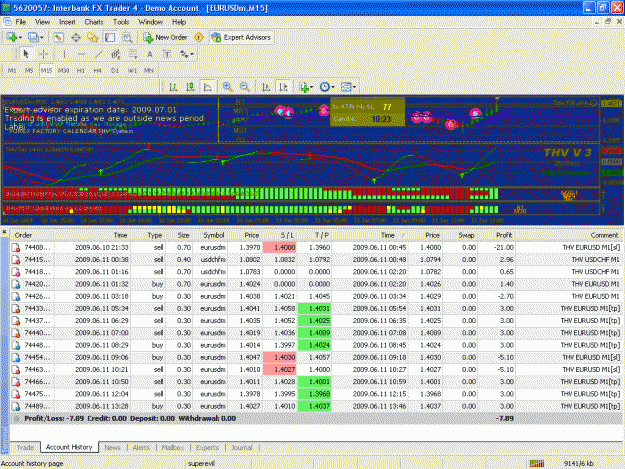
Task: Select the Text Label tool
Action: coord(167,54)
